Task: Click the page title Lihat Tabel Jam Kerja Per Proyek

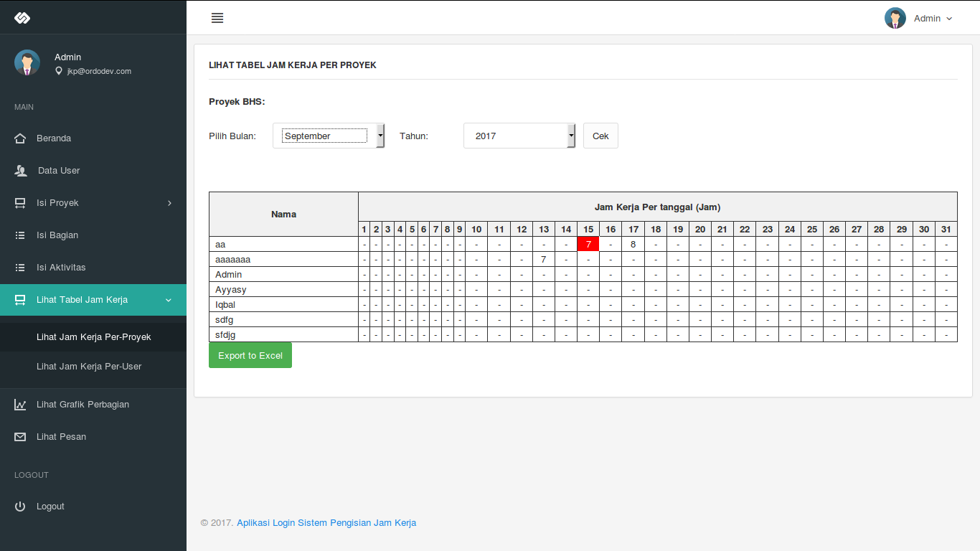Action: click(293, 65)
